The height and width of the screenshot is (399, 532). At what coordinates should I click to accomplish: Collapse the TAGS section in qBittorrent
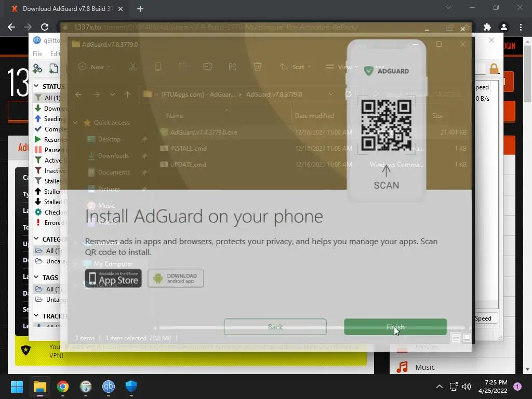(x=36, y=277)
